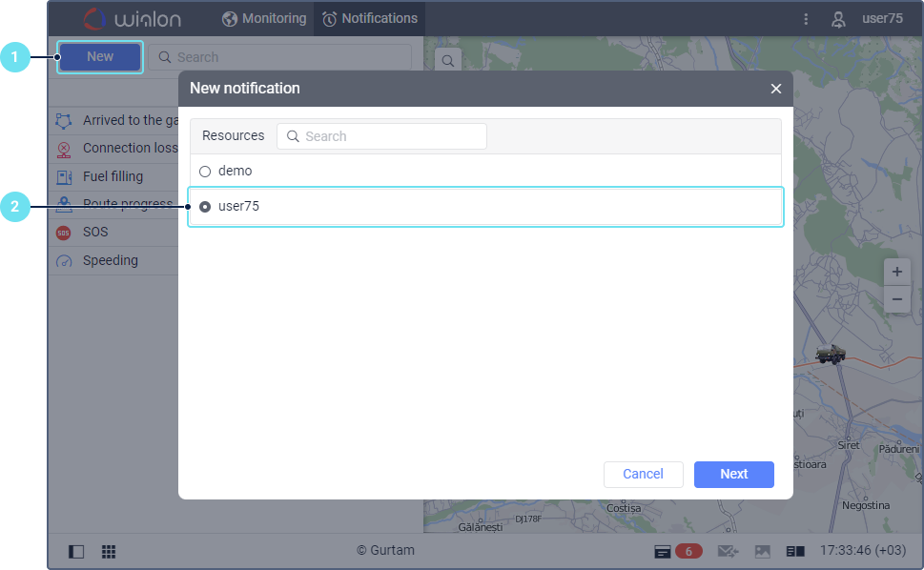Focus the Resources search field
Viewport: 924px width, 570px height.
[381, 136]
